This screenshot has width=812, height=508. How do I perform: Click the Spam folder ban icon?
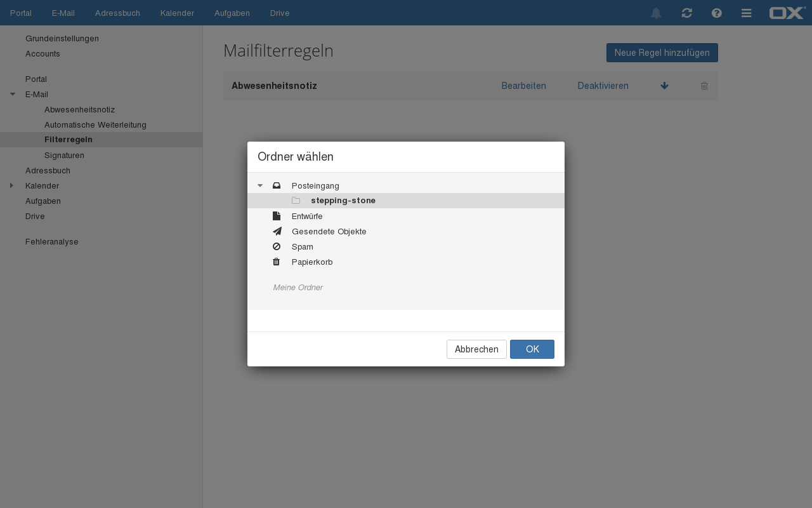coord(277,246)
